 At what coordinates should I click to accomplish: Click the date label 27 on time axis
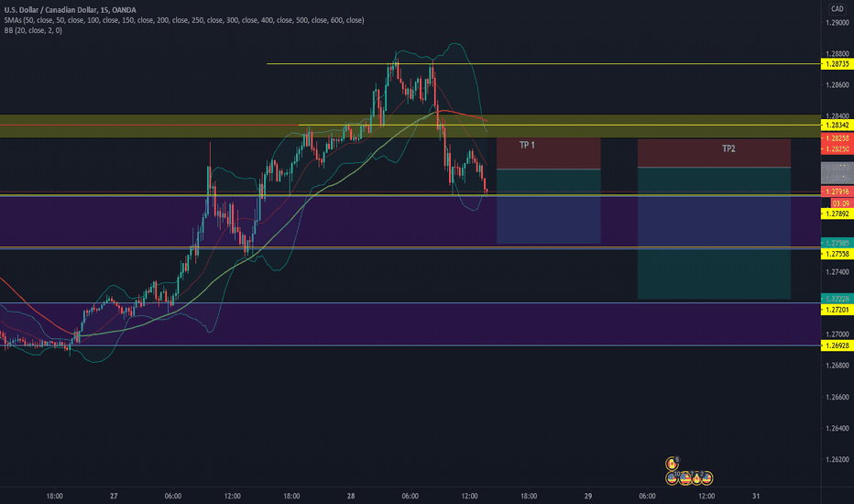click(x=114, y=496)
